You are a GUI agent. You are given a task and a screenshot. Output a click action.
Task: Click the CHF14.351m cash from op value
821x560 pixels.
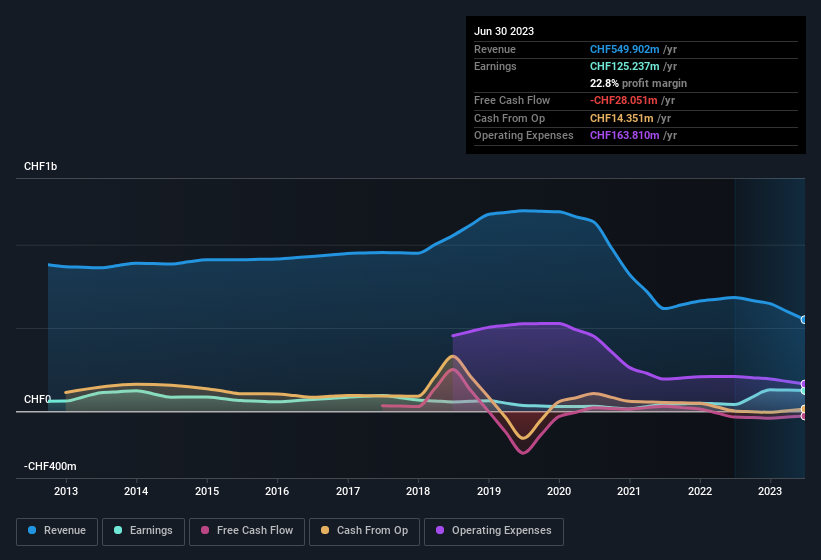click(622, 118)
